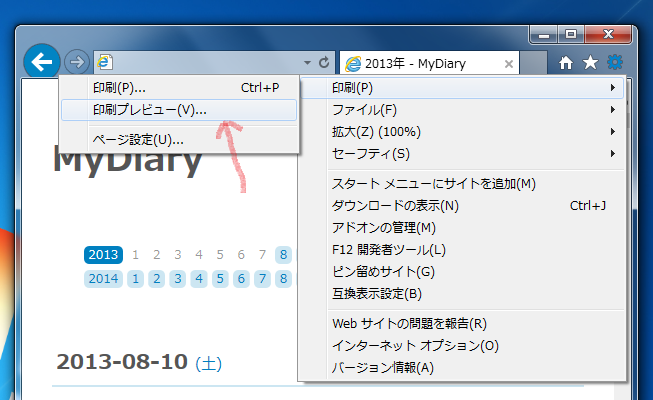Open the Favorites star icon
Viewport: 653px width, 400px height.
pyautogui.click(x=590, y=63)
